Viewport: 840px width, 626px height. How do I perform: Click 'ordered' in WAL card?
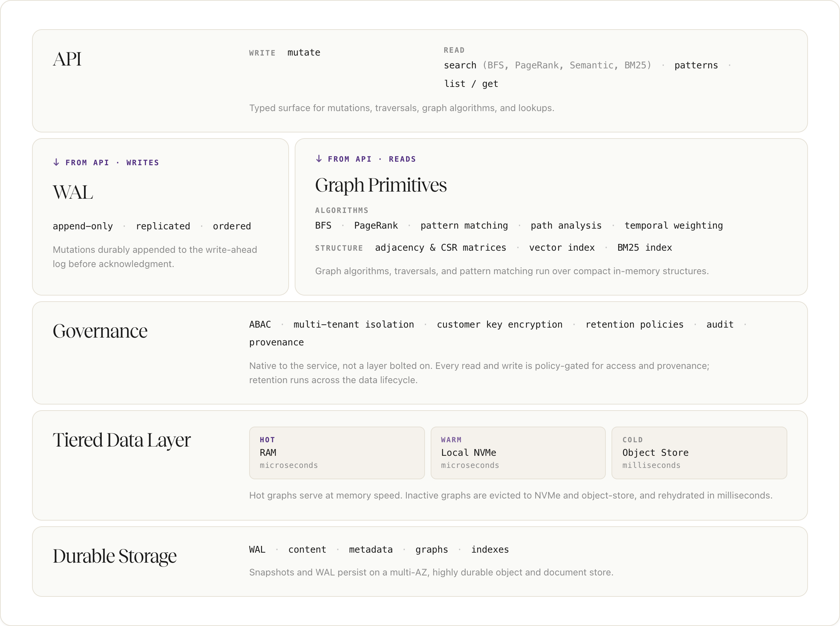(232, 226)
